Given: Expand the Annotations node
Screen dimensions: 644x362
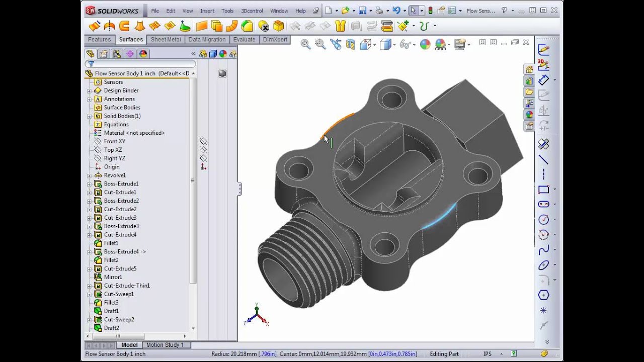Looking at the screenshot, I should point(90,99).
